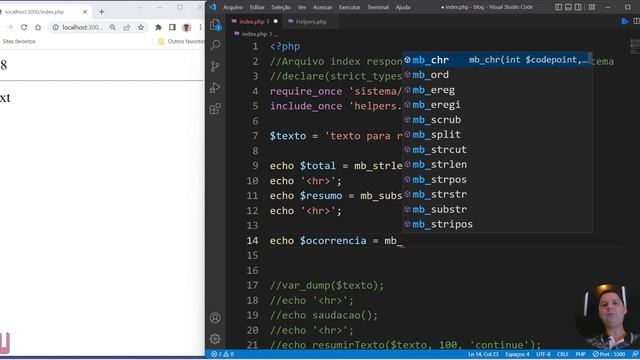
Task: Open the Ajuda menu
Action: click(x=403, y=7)
